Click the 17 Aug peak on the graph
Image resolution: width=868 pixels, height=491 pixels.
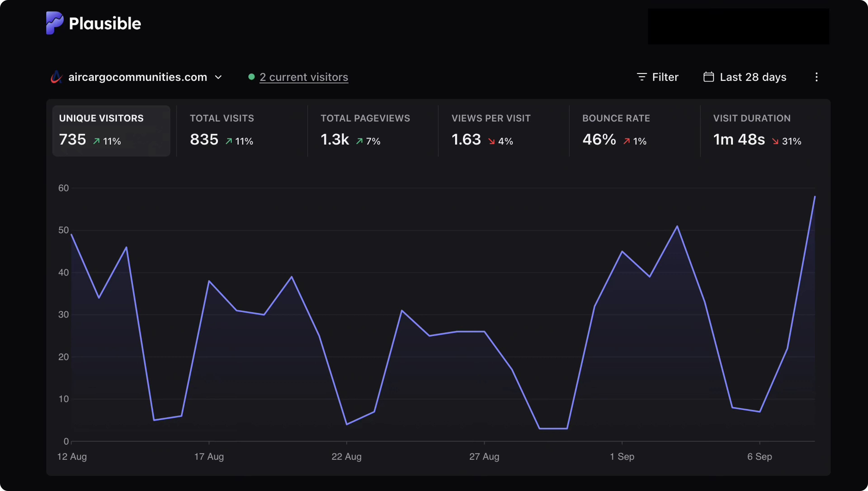209,281
